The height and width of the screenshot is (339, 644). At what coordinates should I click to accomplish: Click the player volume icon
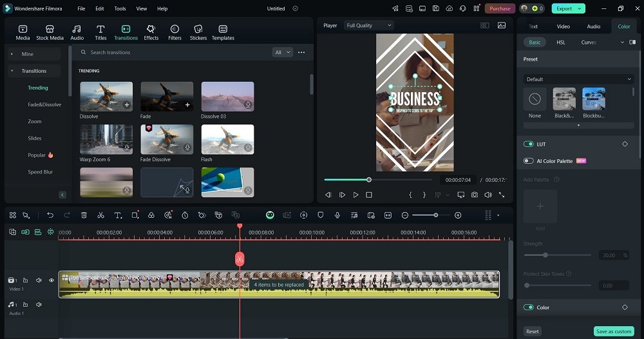pyautogui.click(x=488, y=195)
